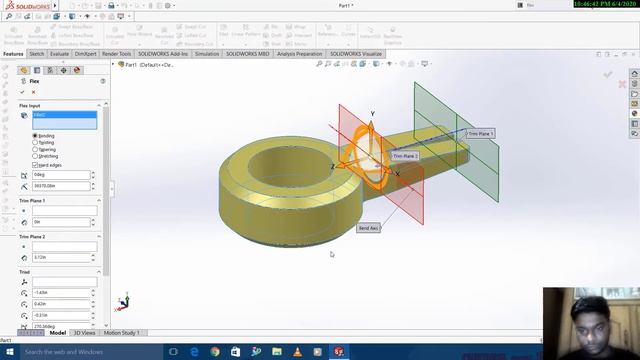Select the Model bottom tab
Viewport: 640px width, 360px height.
[x=58, y=333]
